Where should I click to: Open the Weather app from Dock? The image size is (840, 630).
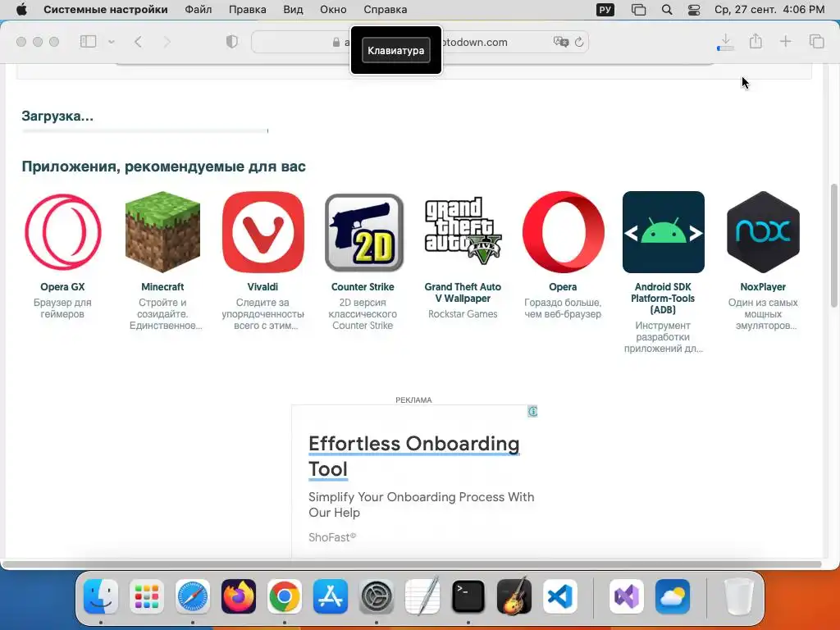point(673,596)
